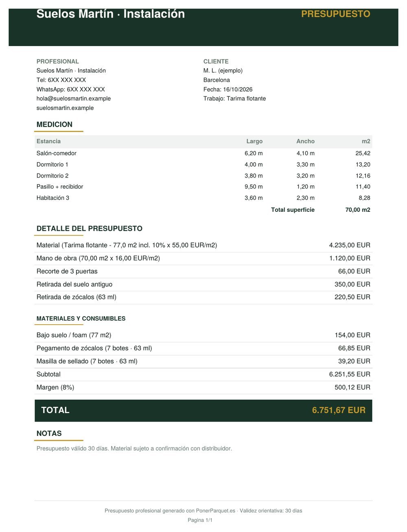Select the "PROFESIONAL" section heading
The width and height of the screenshot is (407, 532).
click(58, 62)
